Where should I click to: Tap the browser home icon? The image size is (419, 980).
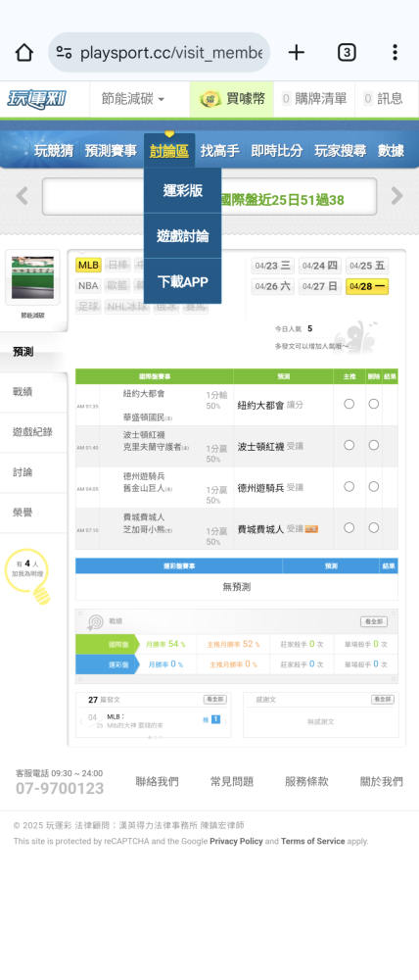click(23, 53)
